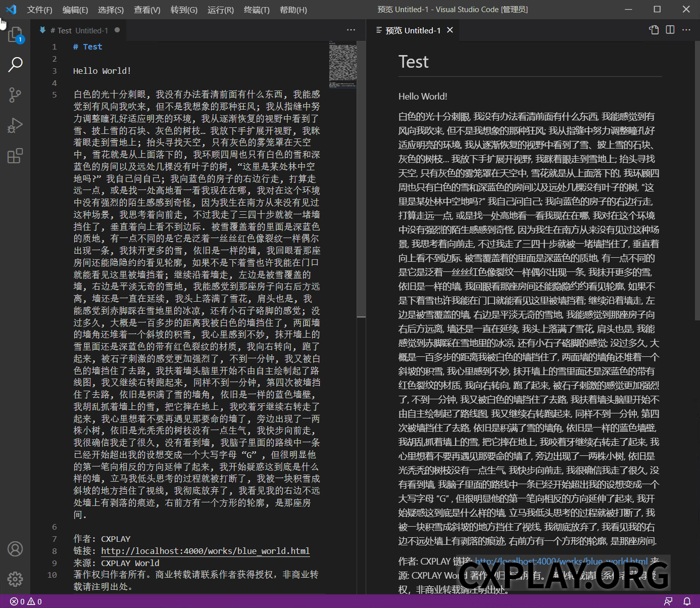Open the Explorer view in activity bar
700x608 pixels.
15,34
